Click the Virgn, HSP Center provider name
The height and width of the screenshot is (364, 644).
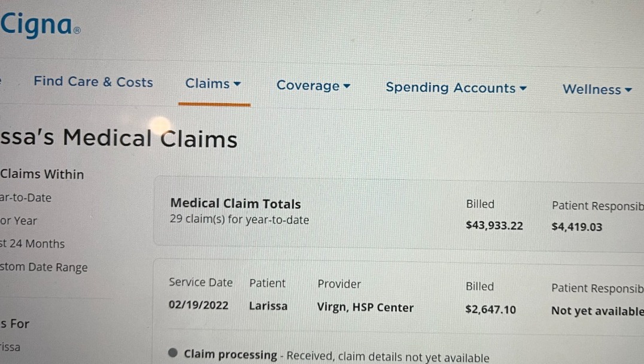[x=365, y=308]
